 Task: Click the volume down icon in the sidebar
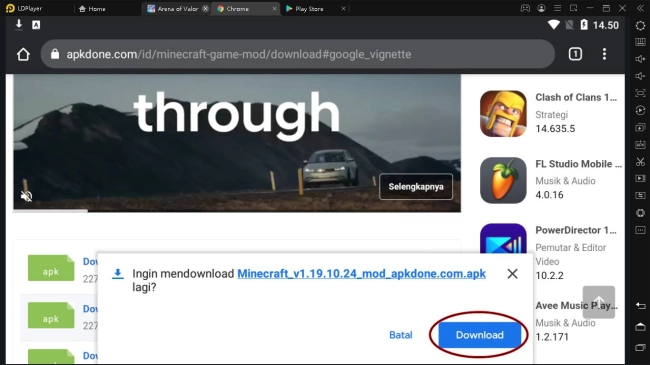pyautogui.click(x=640, y=76)
